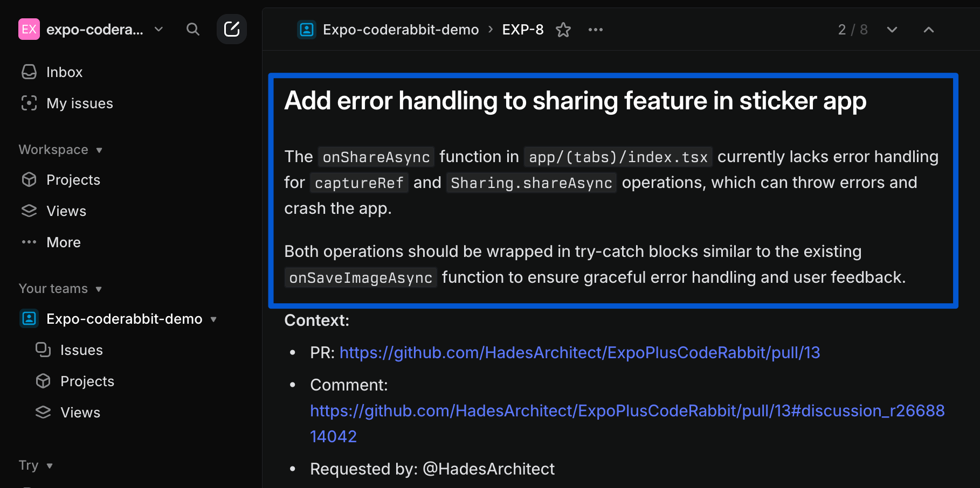Open Projects under the Expo-coderabbit-demo team

[x=87, y=381]
